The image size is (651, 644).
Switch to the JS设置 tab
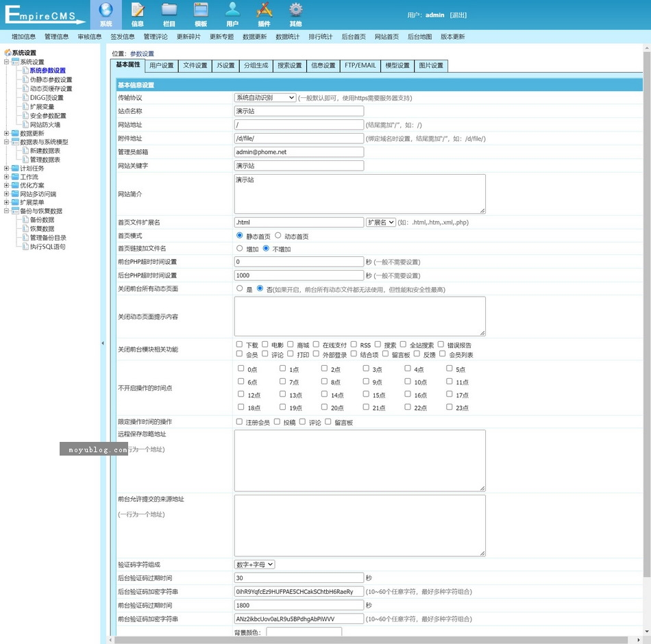(x=225, y=66)
